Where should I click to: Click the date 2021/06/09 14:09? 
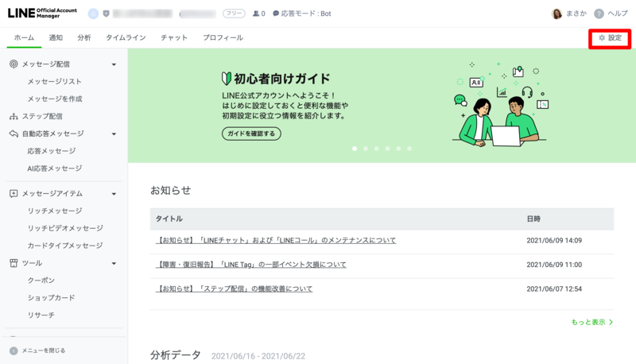click(x=554, y=240)
